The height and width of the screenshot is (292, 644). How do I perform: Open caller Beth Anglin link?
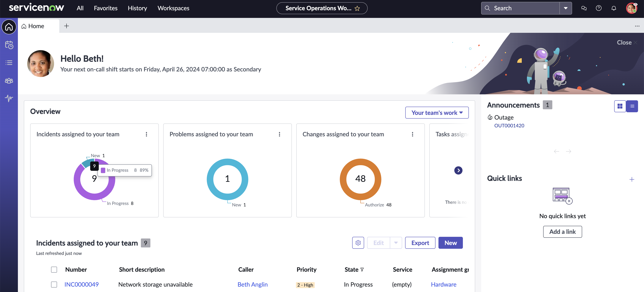point(252,285)
